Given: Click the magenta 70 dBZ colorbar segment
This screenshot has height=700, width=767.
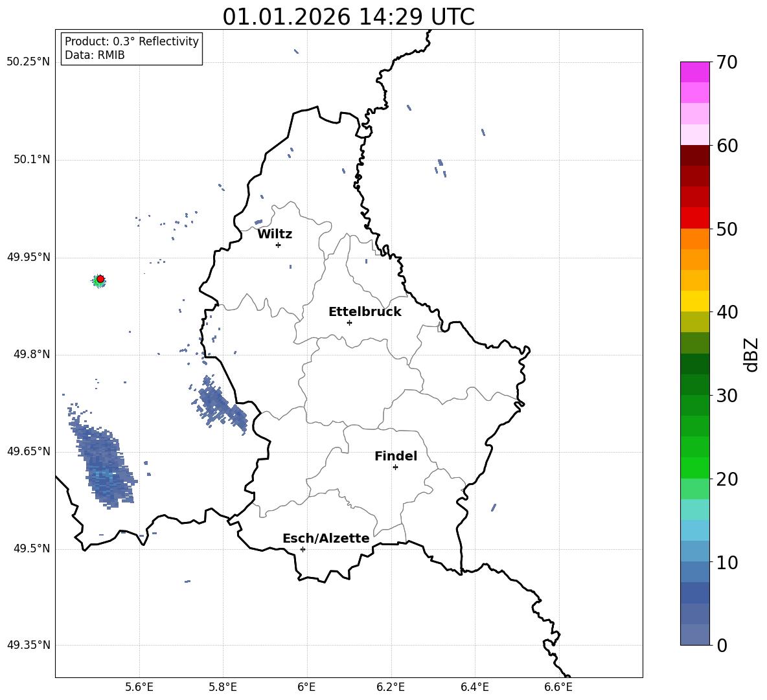Looking at the screenshot, I should pyautogui.click(x=694, y=72).
